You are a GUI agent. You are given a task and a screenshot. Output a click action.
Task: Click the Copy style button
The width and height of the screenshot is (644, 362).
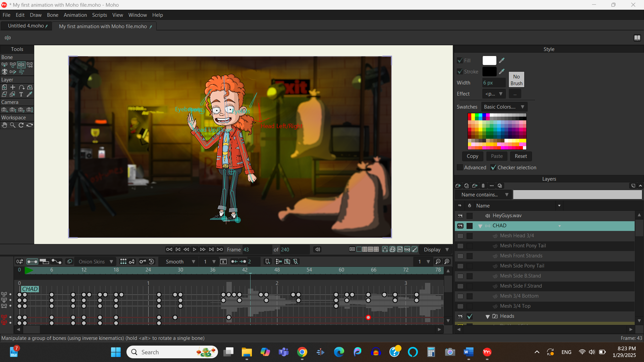pos(472,156)
